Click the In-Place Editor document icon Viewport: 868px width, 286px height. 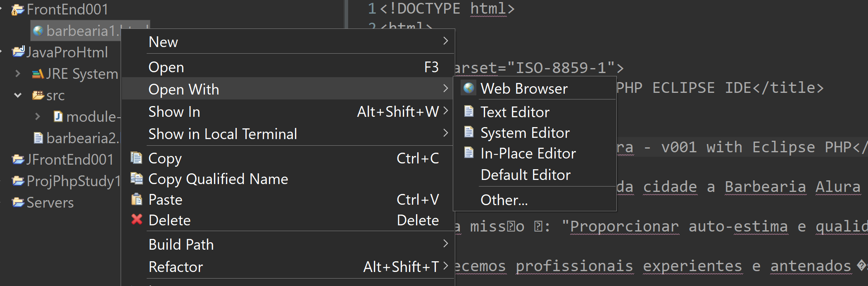pos(468,153)
